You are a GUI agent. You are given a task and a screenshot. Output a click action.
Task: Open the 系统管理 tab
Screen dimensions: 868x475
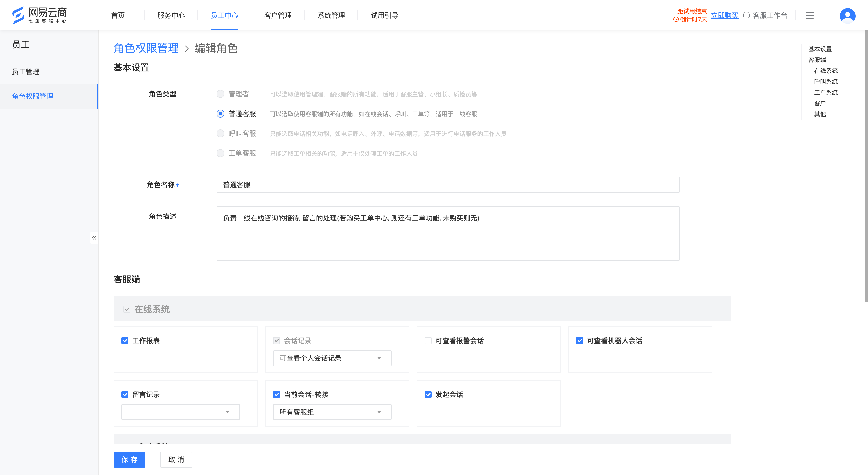pyautogui.click(x=331, y=16)
